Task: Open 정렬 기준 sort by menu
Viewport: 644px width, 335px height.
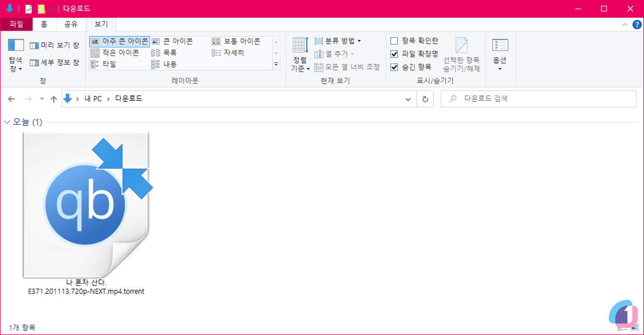Action: (300, 55)
